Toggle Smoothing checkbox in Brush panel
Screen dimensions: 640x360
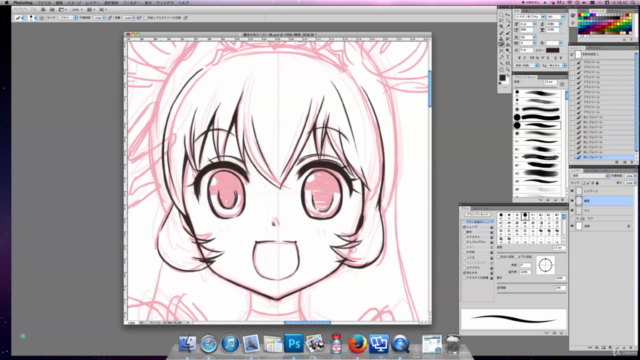click(464, 273)
